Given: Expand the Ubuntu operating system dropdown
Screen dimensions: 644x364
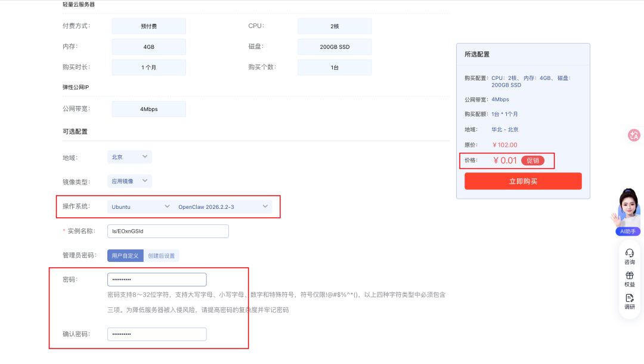Looking at the screenshot, I should [140, 206].
